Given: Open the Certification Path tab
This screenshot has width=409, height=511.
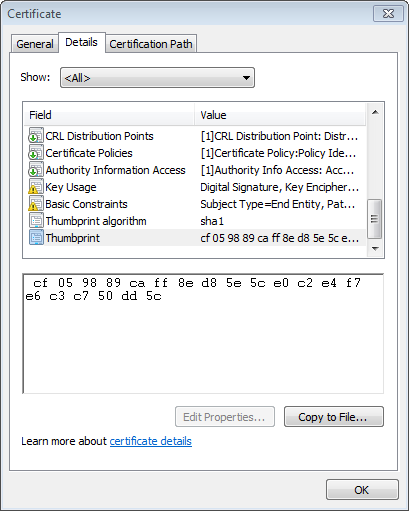Looking at the screenshot, I should pyautogui.click(x=151, y=44).
